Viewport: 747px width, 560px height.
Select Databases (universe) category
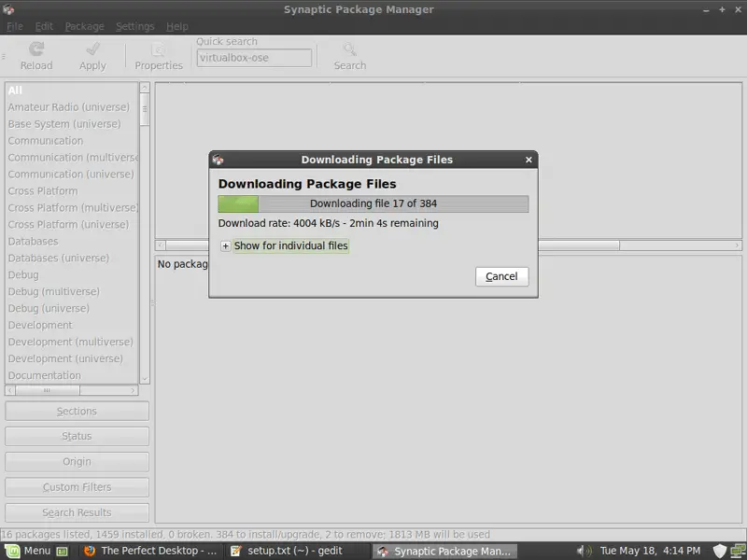72,259
